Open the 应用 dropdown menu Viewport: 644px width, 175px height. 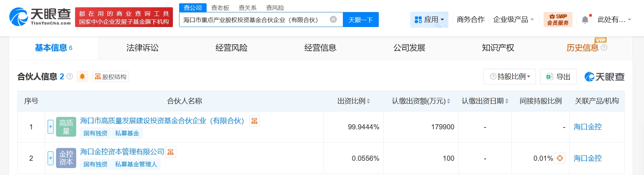[429, 20]
